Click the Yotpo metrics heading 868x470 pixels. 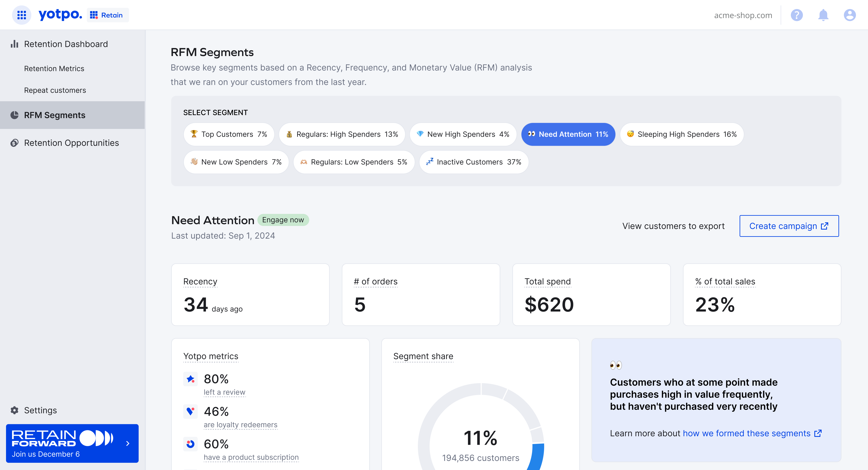pos(211,357)
